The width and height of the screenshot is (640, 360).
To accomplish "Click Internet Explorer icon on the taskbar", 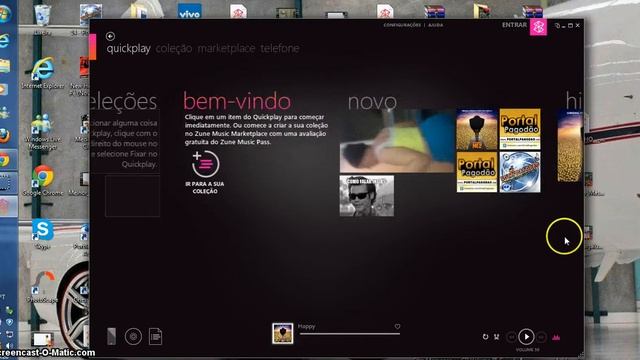I will point(4,41).
